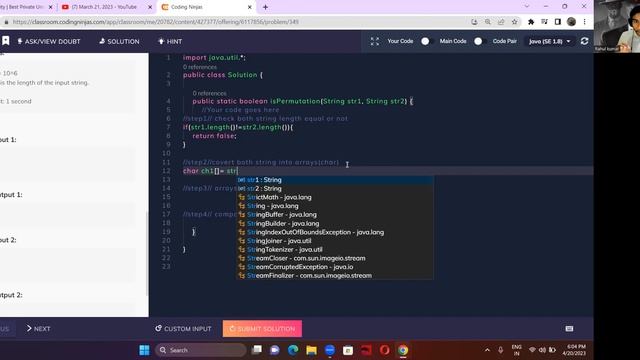Click Custom Input button

(183, 329)
